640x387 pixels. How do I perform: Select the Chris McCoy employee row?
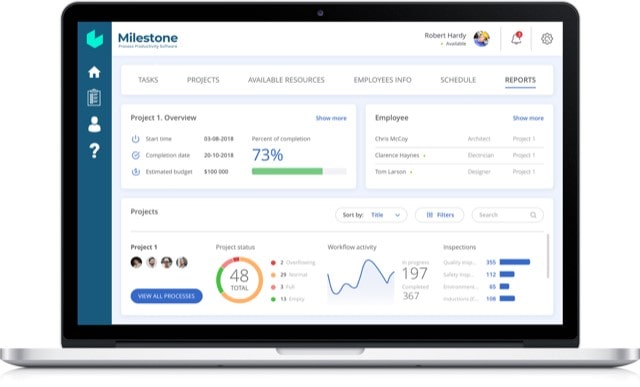(459, 139)
